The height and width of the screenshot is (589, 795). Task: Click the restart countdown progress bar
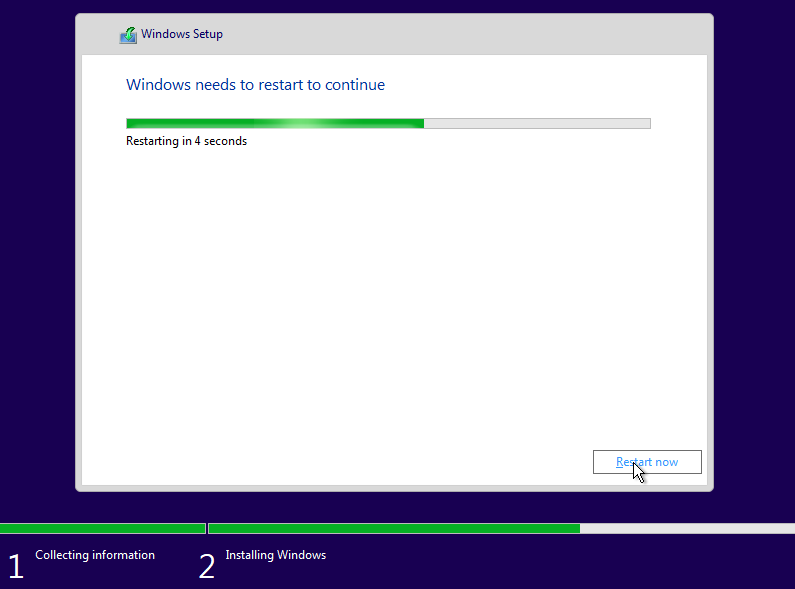tap(388, 123)
